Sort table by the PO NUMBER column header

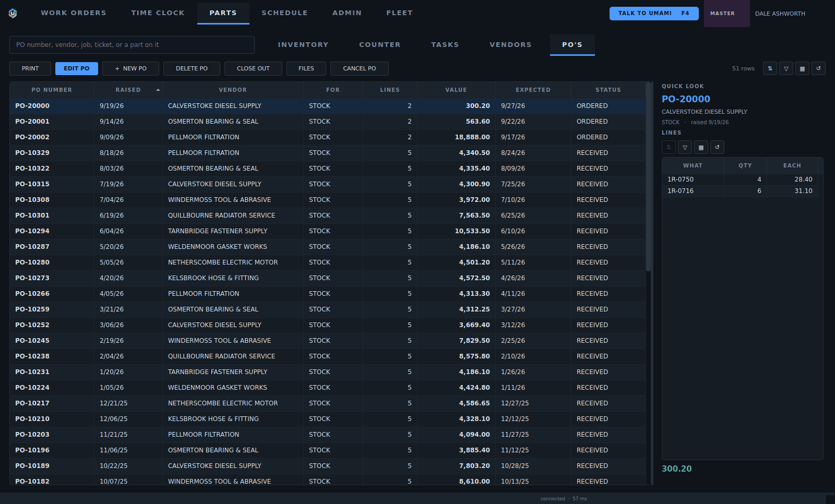(52, 90)
